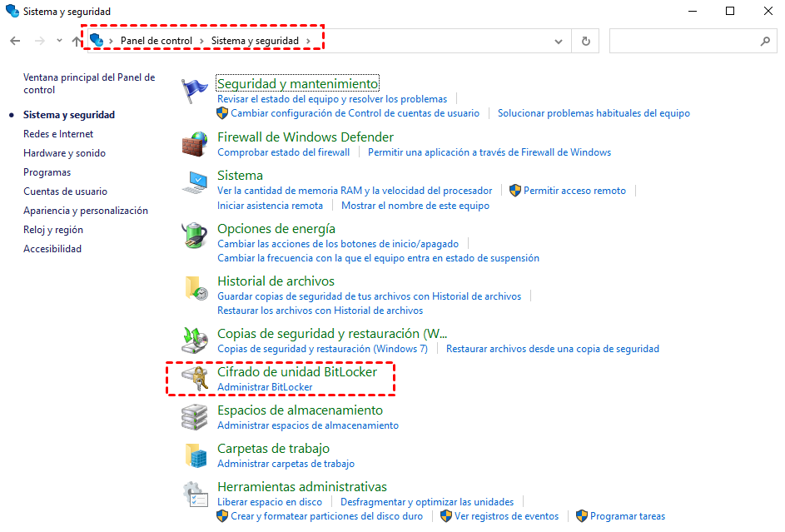Open Sistema using the monitor icon
Viewport: 785px width, 532px height.
[194, 181]
